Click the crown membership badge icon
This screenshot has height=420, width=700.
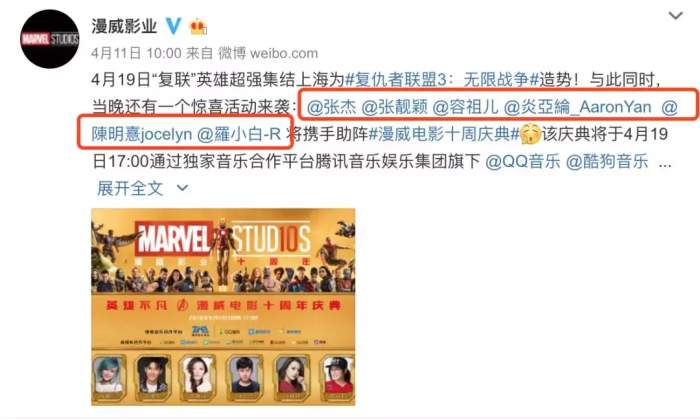[198, 27]
